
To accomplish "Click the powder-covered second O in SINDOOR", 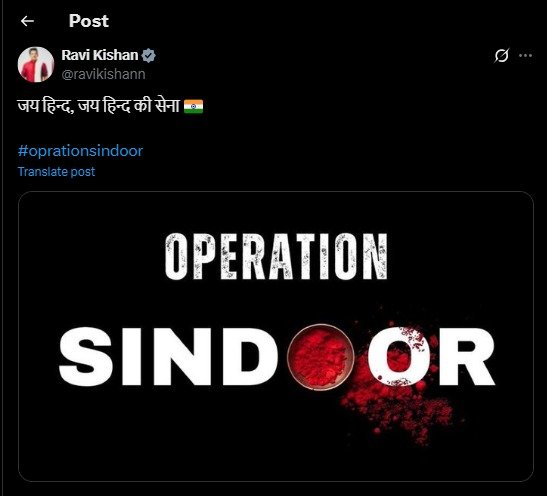I will pos(398,356).
